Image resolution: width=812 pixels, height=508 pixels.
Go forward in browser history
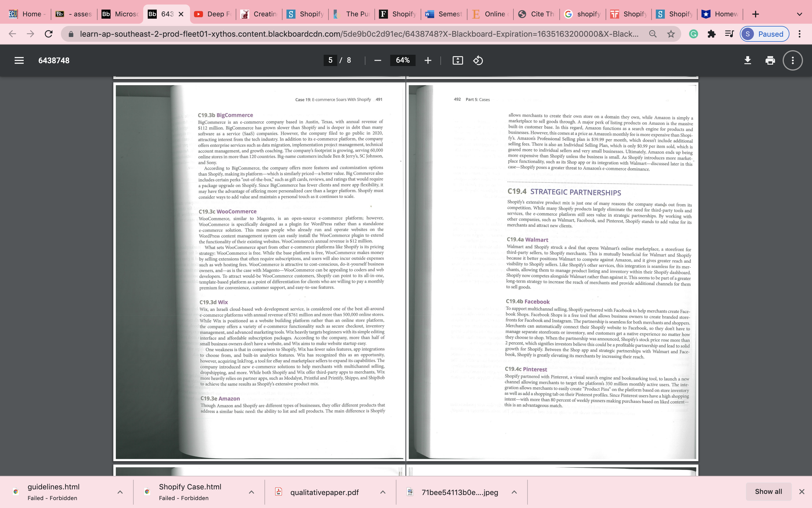30,34
